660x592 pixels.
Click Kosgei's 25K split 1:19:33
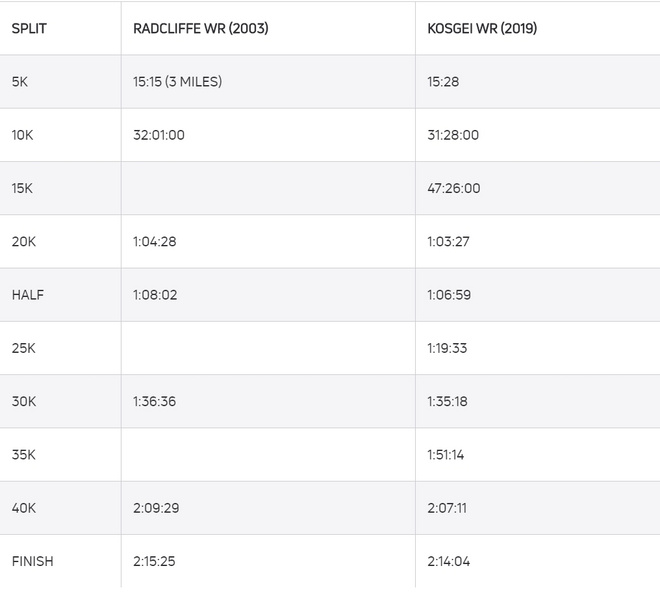[447, 348]
